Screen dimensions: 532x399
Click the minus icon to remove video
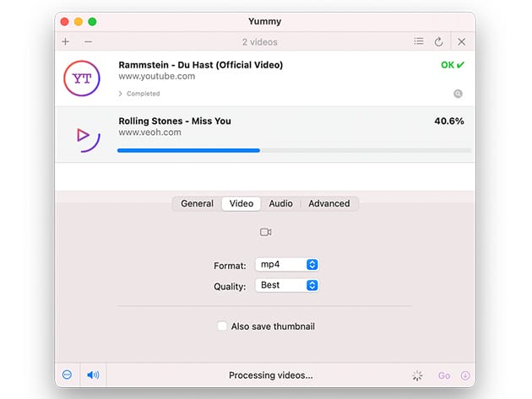pos(89,41)
